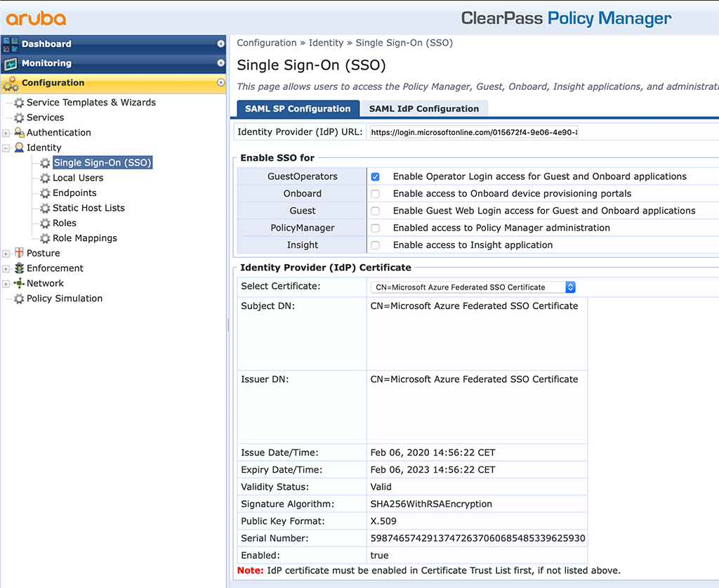
Task: Enable PolicyManager SSO checkbox
Action: tap(375, 228)
